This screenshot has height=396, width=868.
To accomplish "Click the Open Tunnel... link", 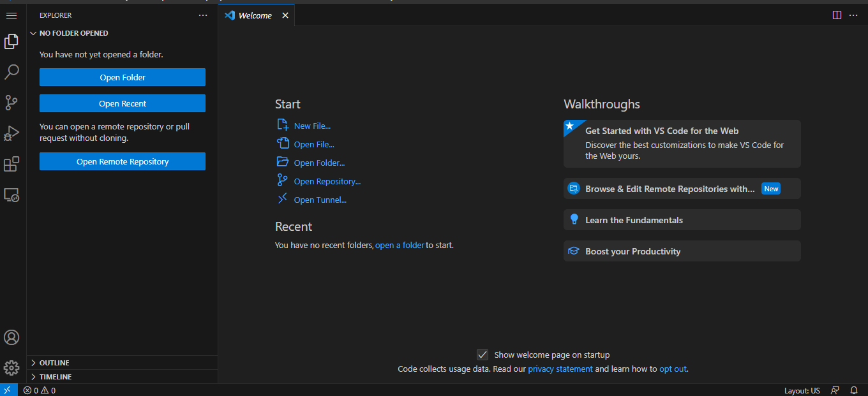I will click(320, 200).
